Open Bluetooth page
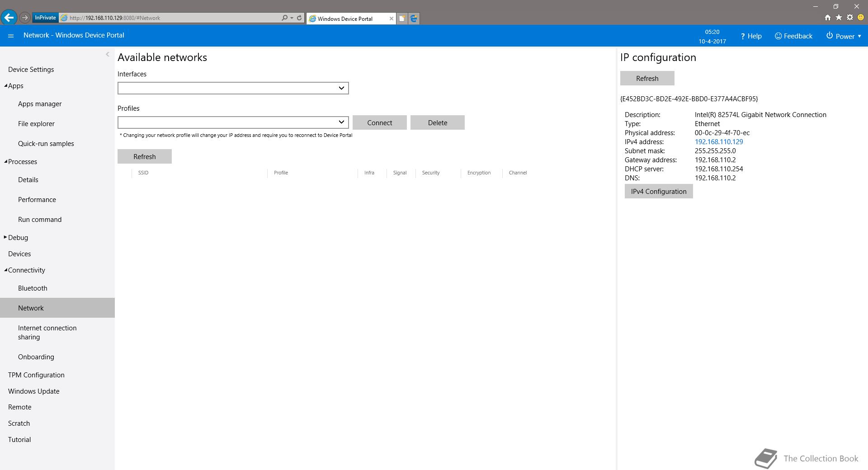The height and width of the screenshot is (470, 868). pyautogui.click(x=33, y=288)
